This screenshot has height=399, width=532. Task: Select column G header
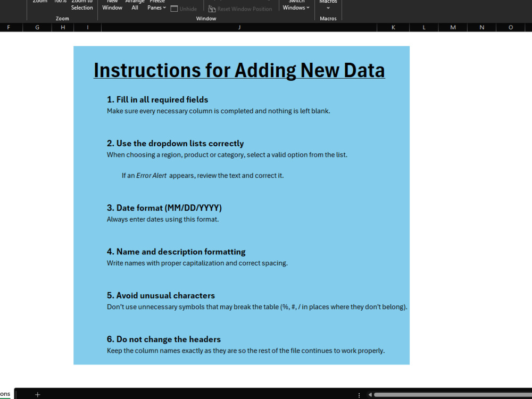[x=37, y=28]
